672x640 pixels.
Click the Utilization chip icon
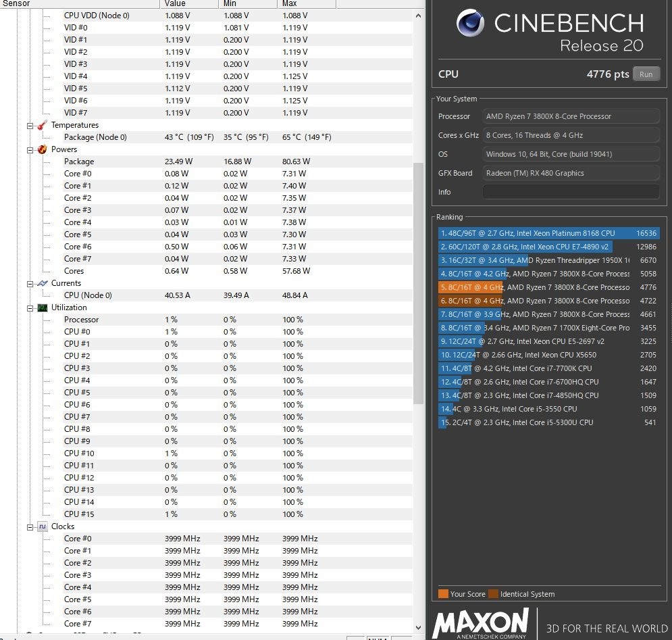coord(42,307)
